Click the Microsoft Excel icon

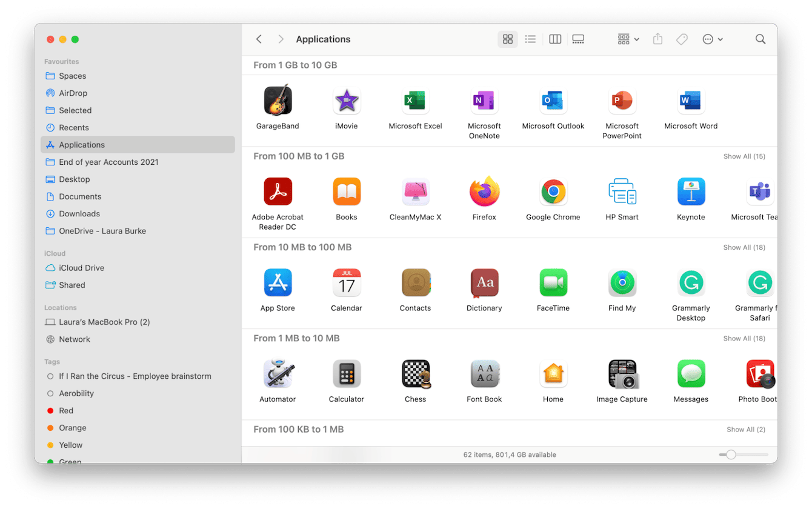coord(415,100)
